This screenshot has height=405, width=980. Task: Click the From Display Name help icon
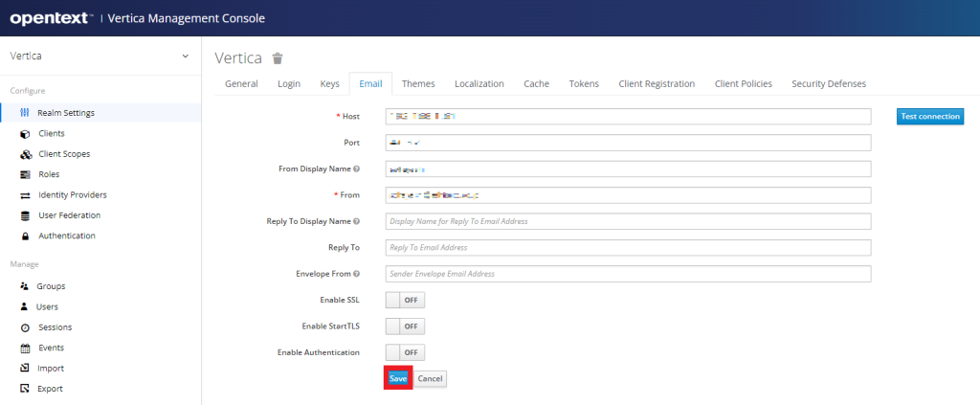pyautogui.click(x=357, y=169)
